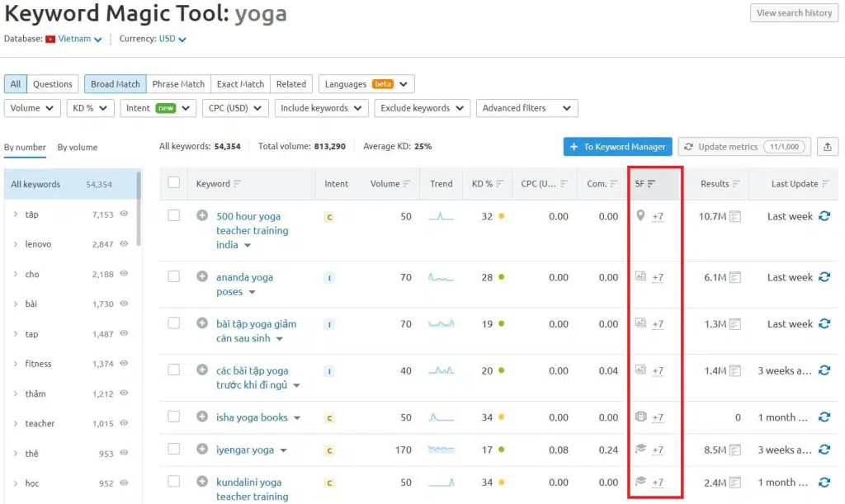Open the Exclude keywords dropdown

tap(422, 108)
